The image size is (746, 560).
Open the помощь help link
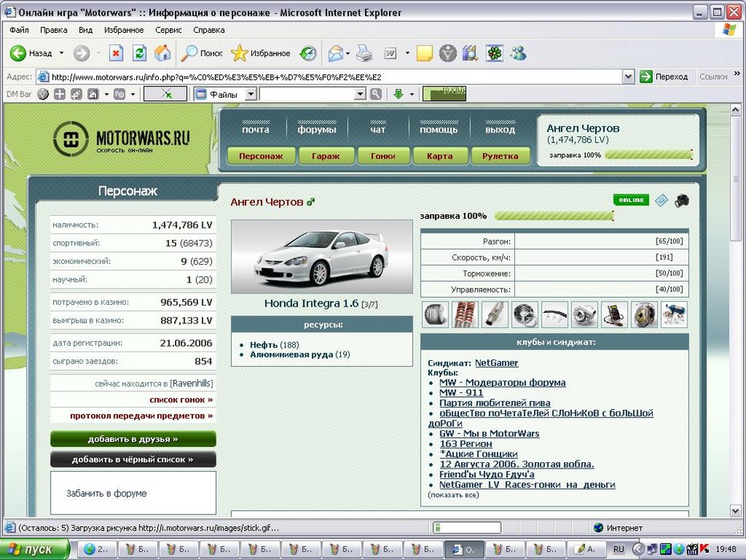tap(439, 129)
